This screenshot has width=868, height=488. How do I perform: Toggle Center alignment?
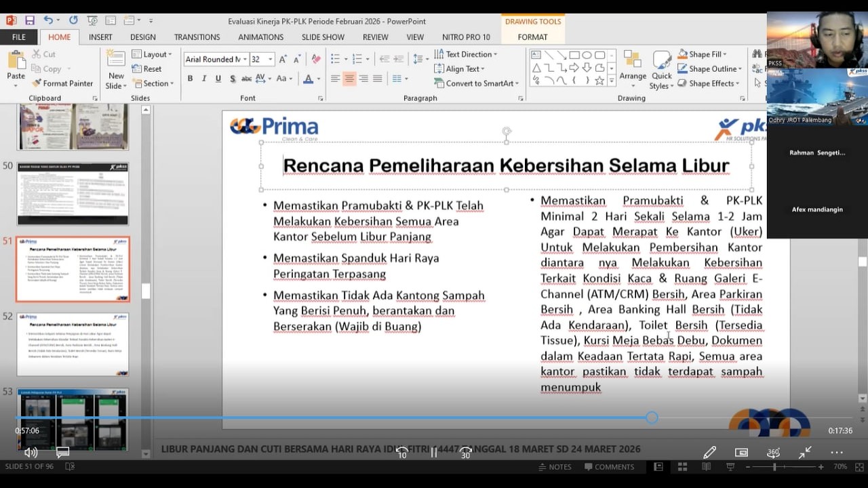(349, 79)
